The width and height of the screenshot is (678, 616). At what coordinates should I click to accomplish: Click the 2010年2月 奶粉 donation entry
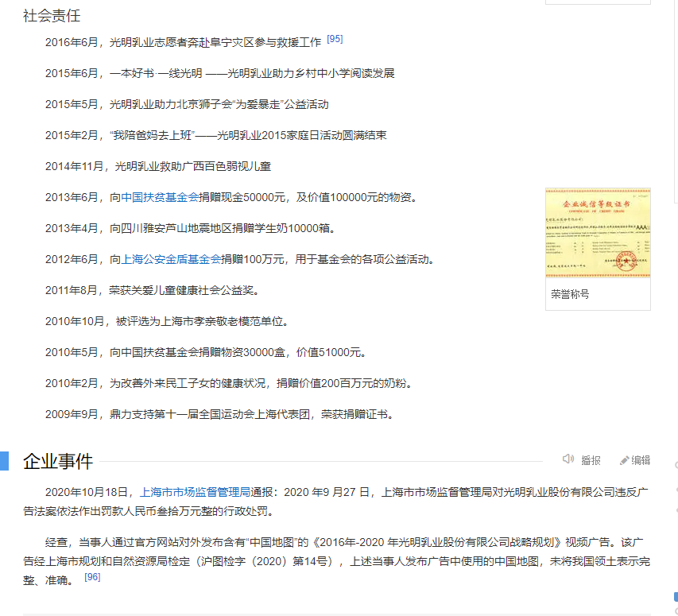click(x=229, y=383)
